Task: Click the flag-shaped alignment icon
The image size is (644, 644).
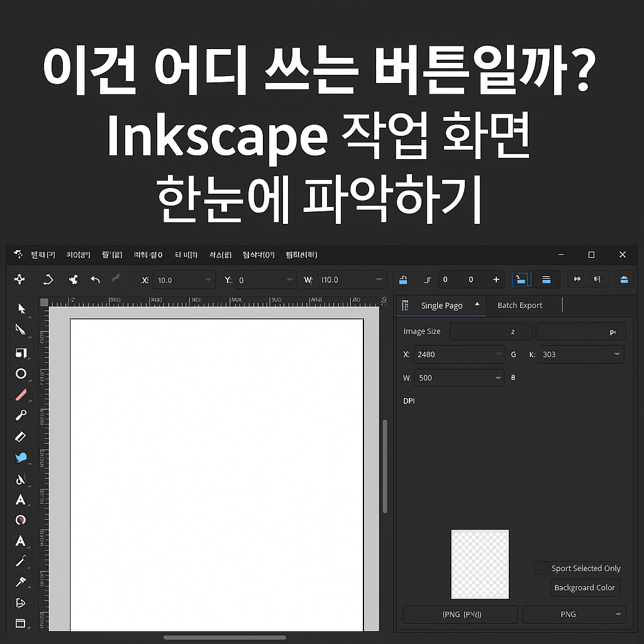Action: pyautogui.click(x=597, y=279)
